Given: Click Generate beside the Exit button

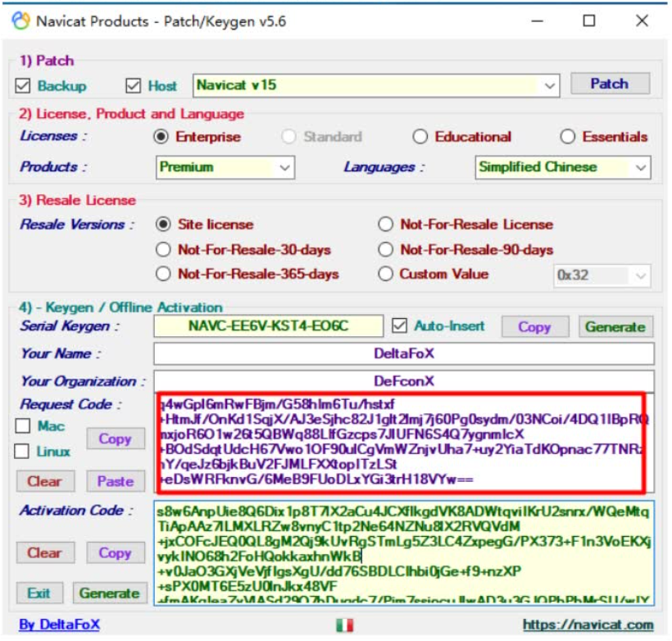Looking at the screenshot, I should point(110,593).
